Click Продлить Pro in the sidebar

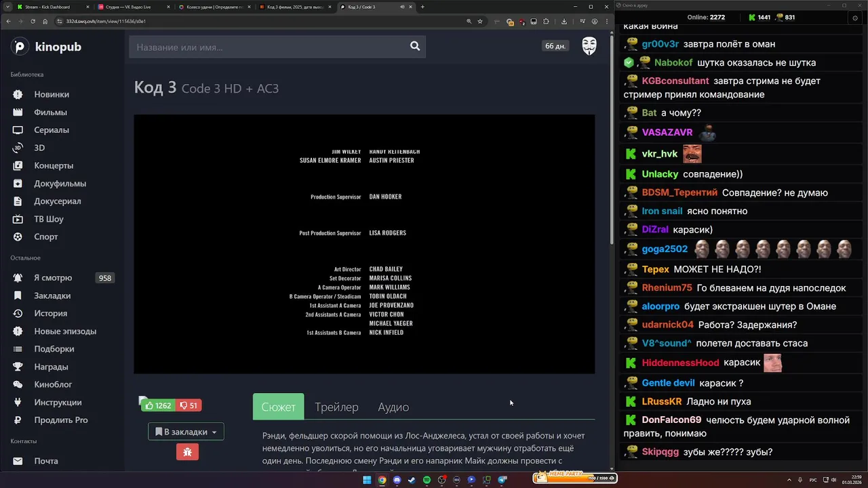coord(61,420)
